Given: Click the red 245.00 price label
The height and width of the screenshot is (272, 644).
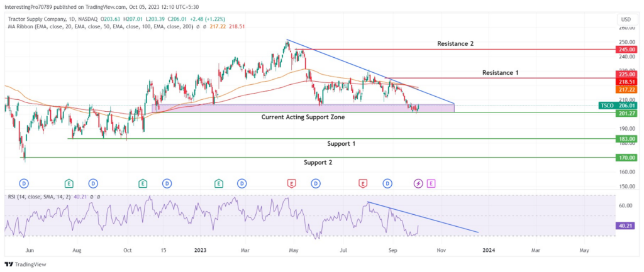Looking at the screenshot, I should coord(626,49).
